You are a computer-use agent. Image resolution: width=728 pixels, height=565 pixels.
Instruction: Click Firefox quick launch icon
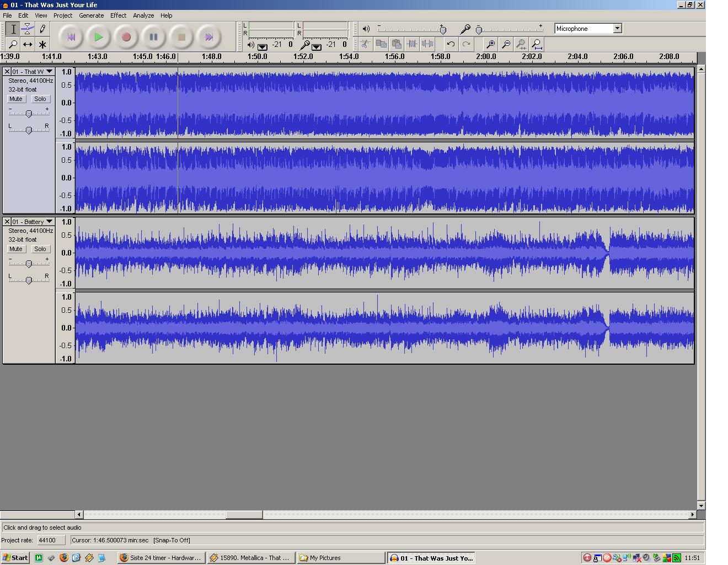click(64, 558)
